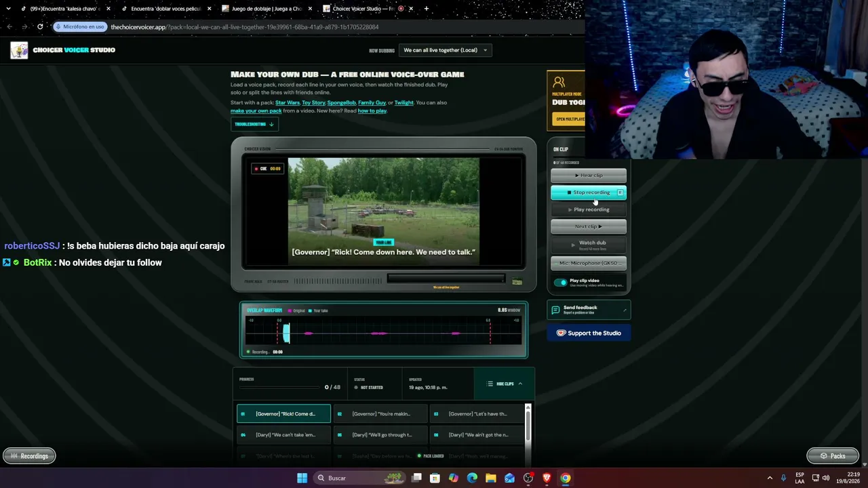Image resolution: width=868 pixels, height=488 pixels.
Task: Close the 'Choicer Voicer Studio' tab
Action: click(411, 9)
